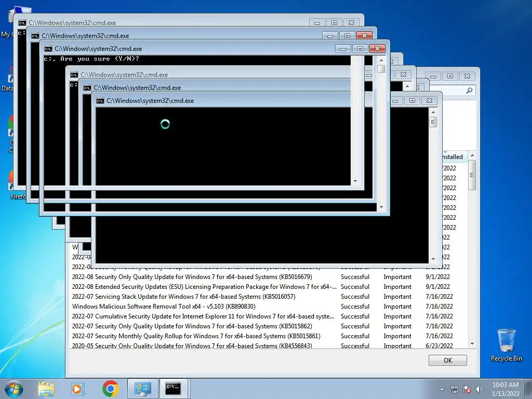Show hidden system tray icons
The height and width of the screenshot is (399, 532).
(442, 389)
